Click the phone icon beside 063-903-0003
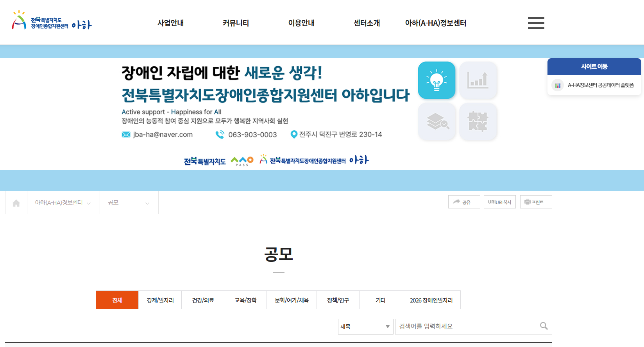This screenshot has width=644, height=347. pos(220,135)
